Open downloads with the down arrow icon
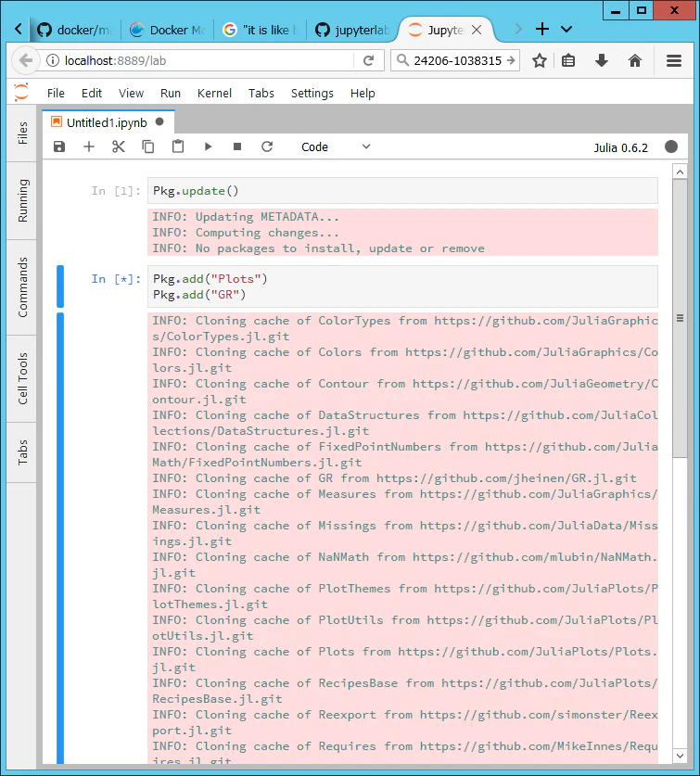 (602, 61)
